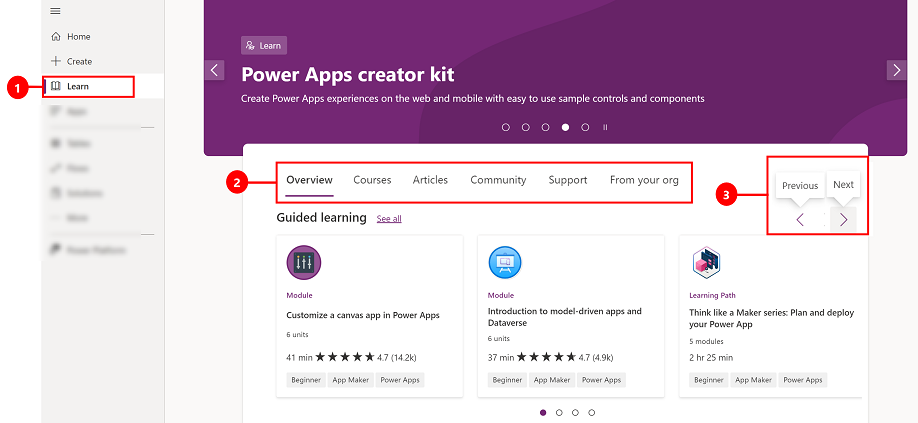Switch to the Support tab
918x423 pixels.
pos(568,180)
